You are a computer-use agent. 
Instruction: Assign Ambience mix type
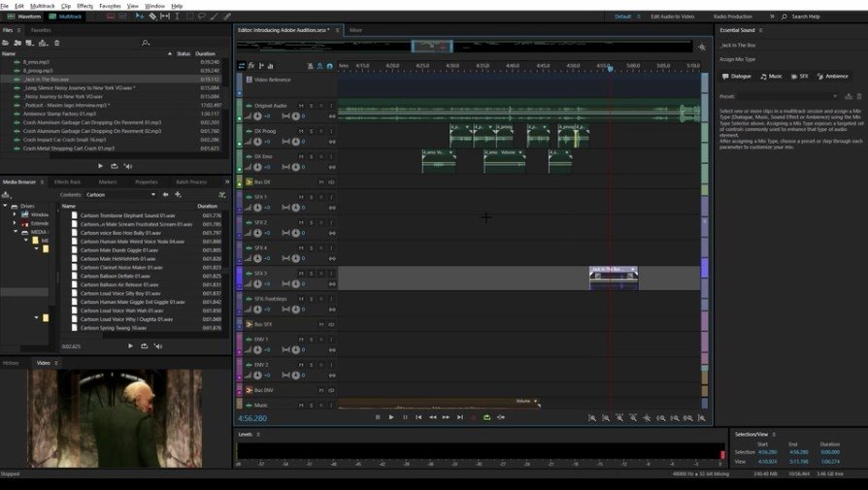tap(833, 77)
